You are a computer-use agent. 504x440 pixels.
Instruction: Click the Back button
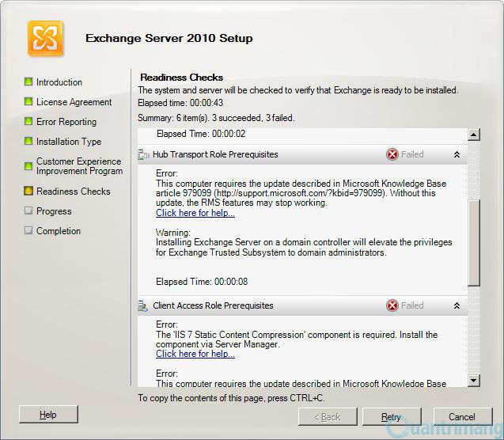pyautogui.click(x=328, y=417)
